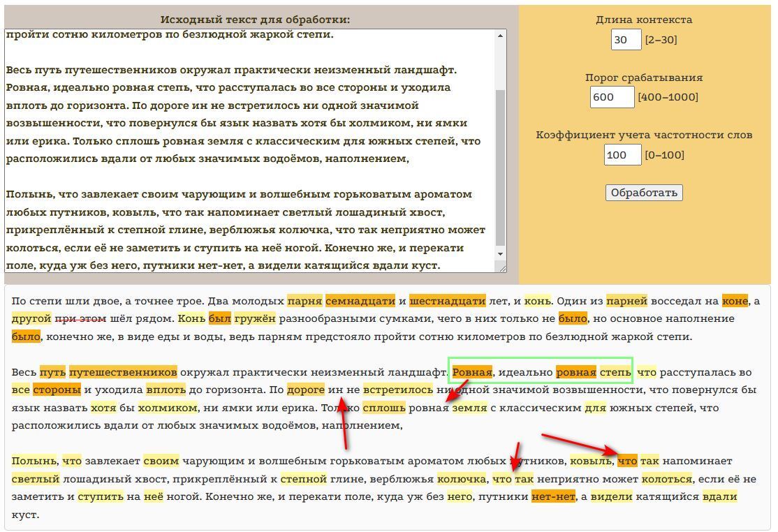Click the Коэффициент учета частотности слов label
The height and width of the screenshot is (532, 778).
click(644, 135)
